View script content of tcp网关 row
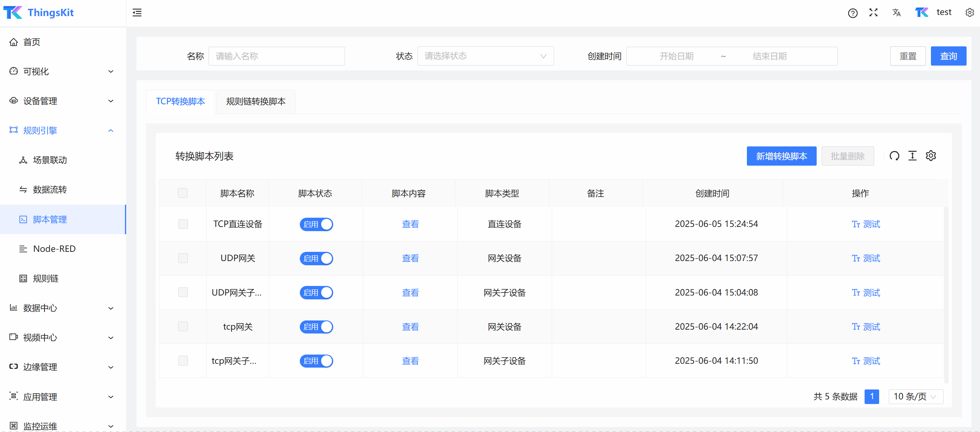The image size is (980, 432). 410,327
